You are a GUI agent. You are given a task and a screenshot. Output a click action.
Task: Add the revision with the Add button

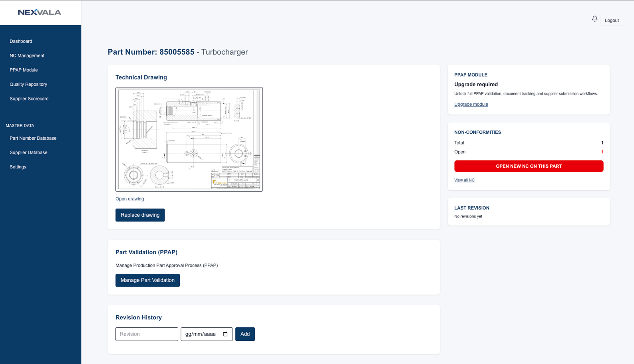coord(245,334)
